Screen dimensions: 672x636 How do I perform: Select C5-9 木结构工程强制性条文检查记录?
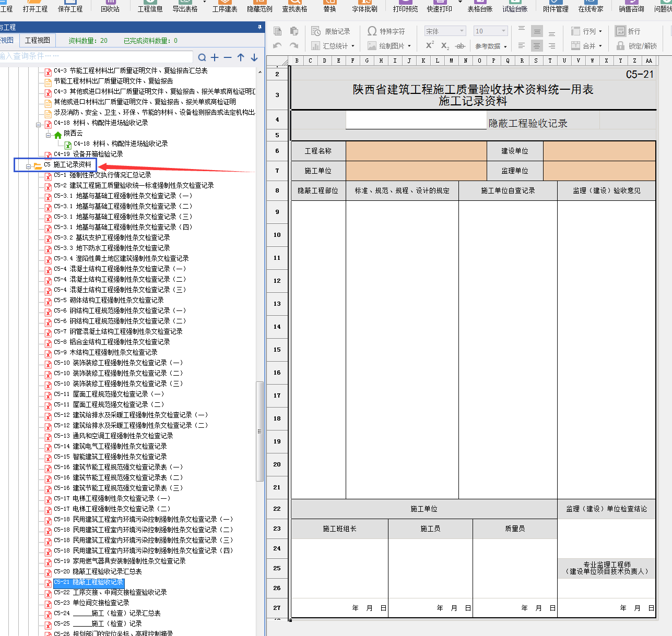pyautogui.click(x=105, y=352)
